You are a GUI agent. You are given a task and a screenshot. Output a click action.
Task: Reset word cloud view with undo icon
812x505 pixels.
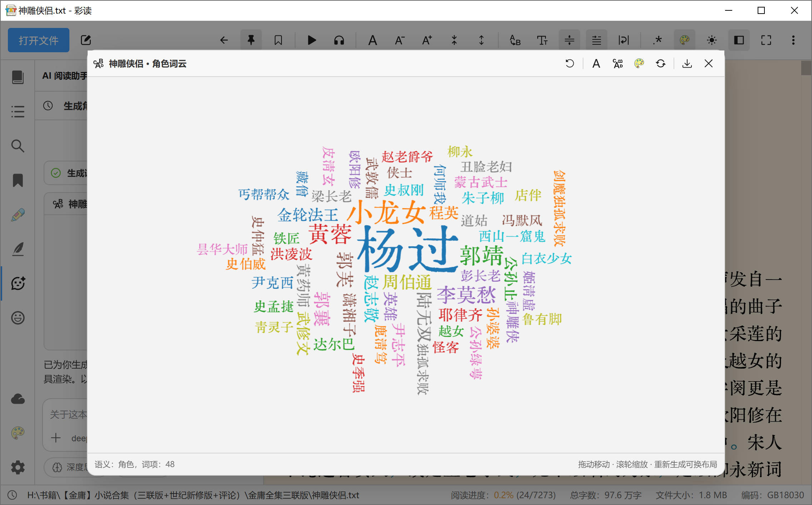[x=570, y=64]
